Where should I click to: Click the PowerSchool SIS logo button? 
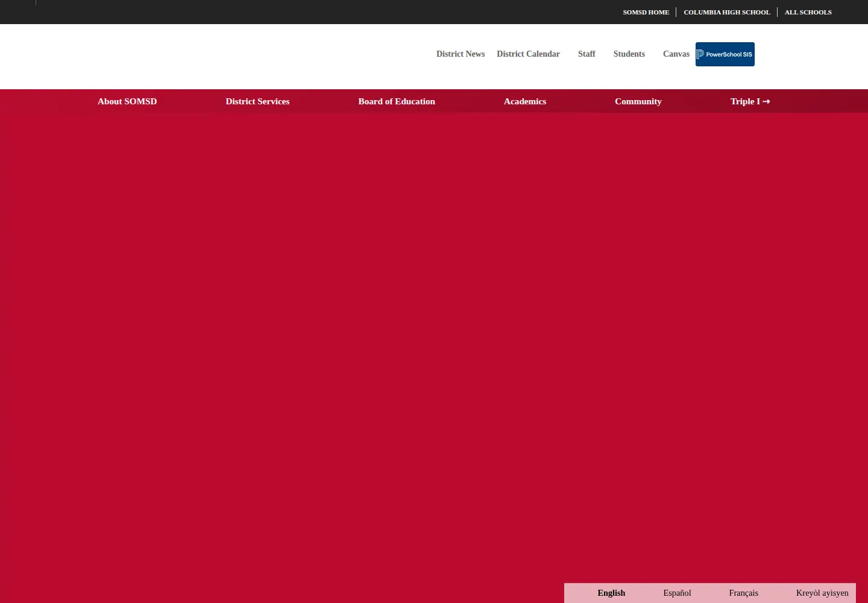click(725, 54)
